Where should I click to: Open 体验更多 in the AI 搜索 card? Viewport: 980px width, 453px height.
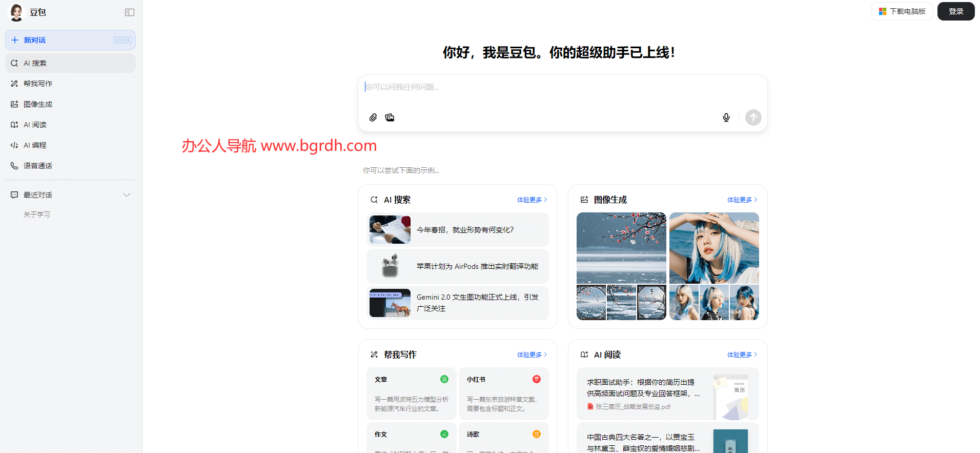coord(532,200)
